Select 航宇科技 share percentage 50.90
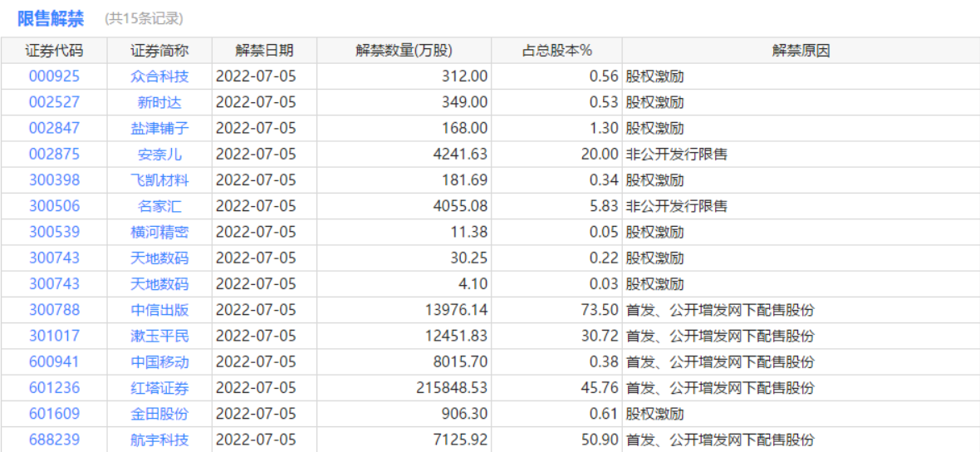980x452 pixels. coord(600,440)
